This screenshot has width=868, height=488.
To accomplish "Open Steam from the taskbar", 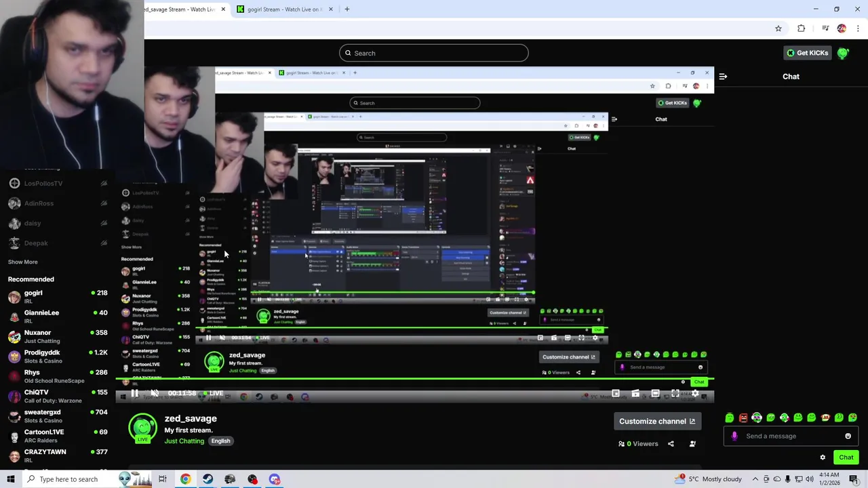I will click(208, 479).
